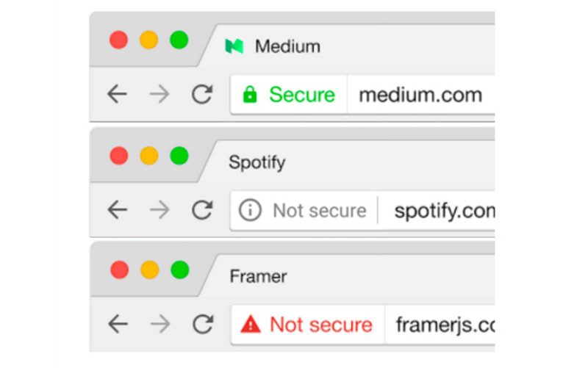
Task: Click the medium.com address field
Action: (x=420, y=95)
